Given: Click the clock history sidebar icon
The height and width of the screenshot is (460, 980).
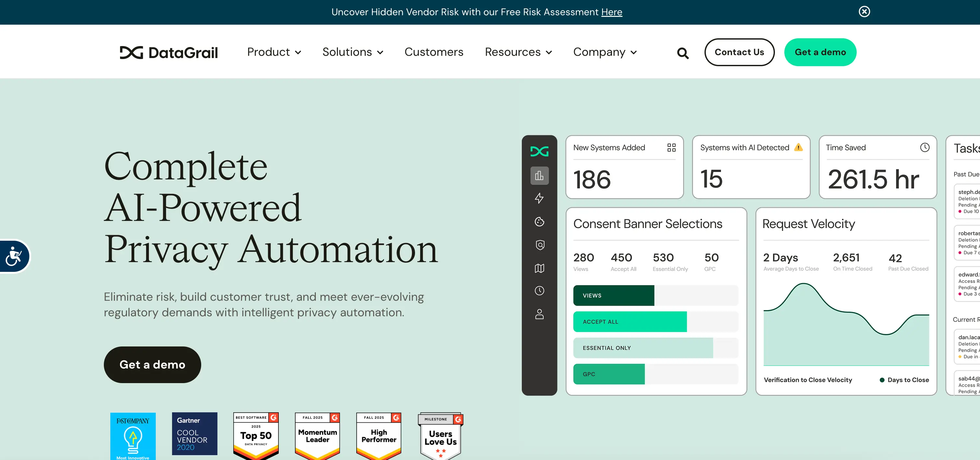Looking at the screenshot, I should pyautogui.click(x=539, y=291).
